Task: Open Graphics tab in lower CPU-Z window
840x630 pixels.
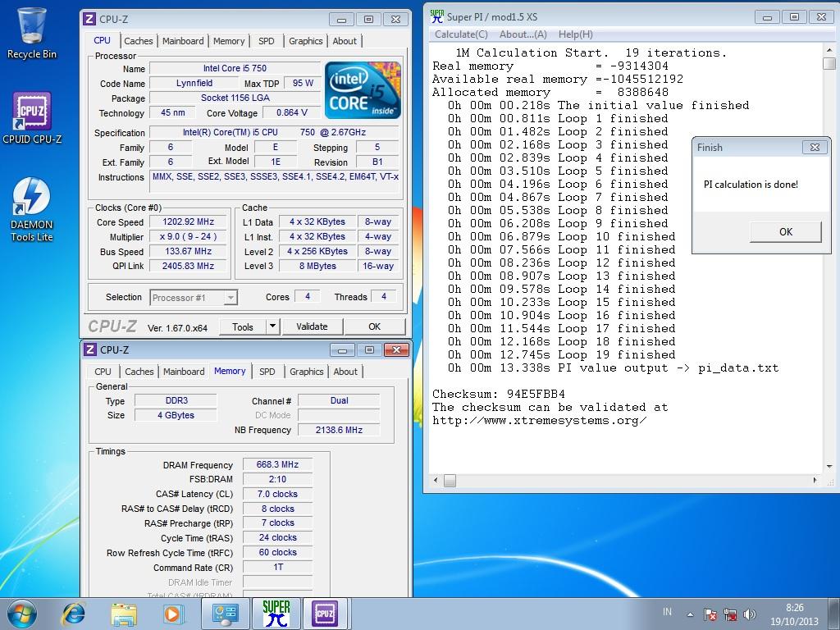Action: (307, 372)
